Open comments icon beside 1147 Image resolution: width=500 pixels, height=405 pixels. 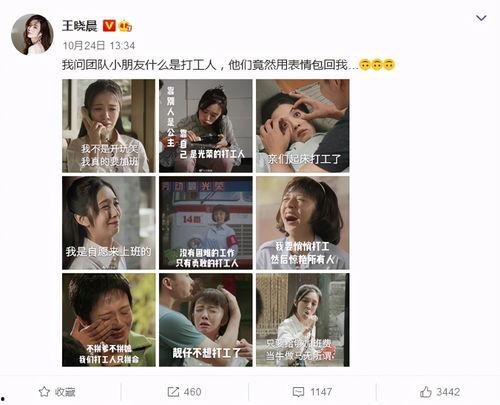(298, 392)
